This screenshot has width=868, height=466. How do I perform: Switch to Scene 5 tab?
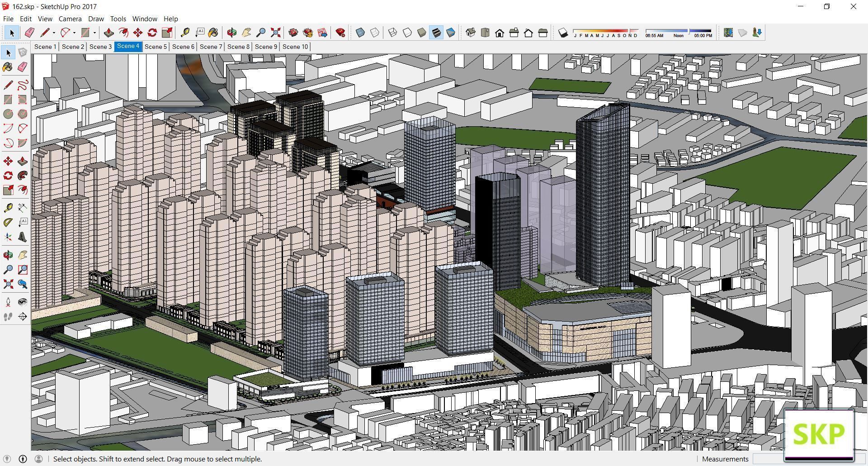click(x=156, y=47)
